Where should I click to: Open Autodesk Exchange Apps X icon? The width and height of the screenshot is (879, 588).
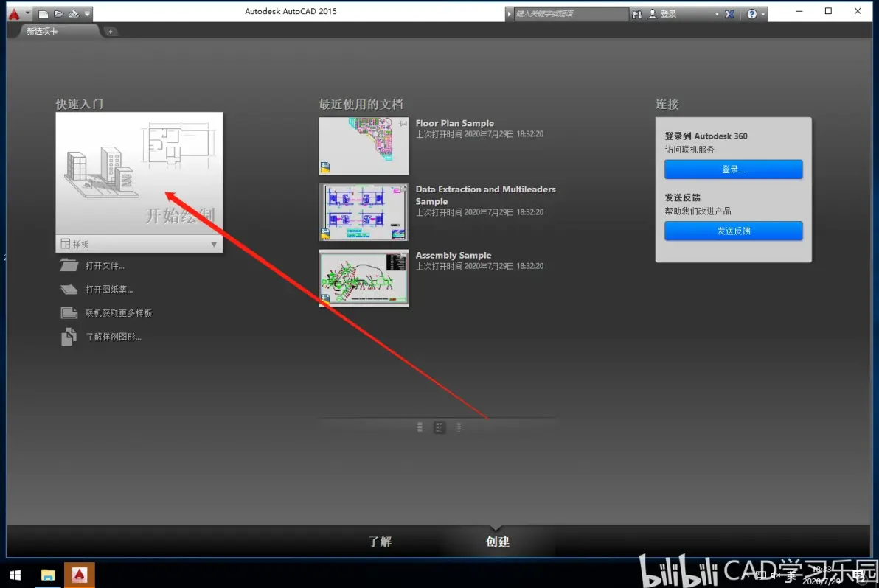pos(729,14)
